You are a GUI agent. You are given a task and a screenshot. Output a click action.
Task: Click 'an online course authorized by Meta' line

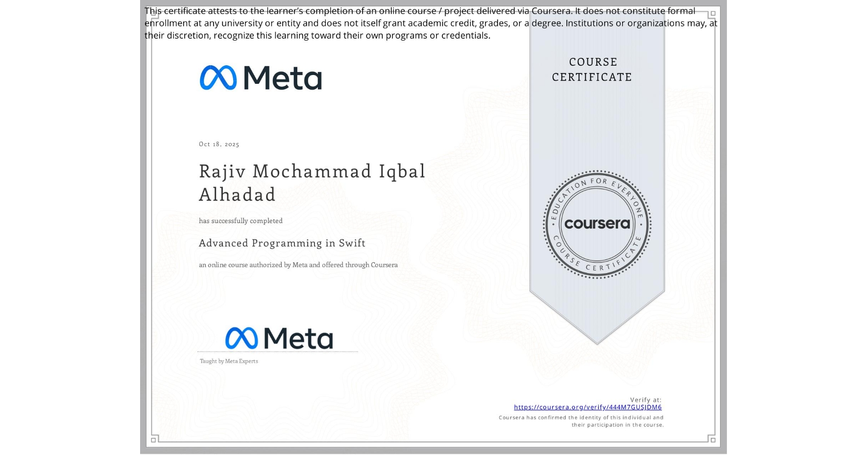click(298, 265)
